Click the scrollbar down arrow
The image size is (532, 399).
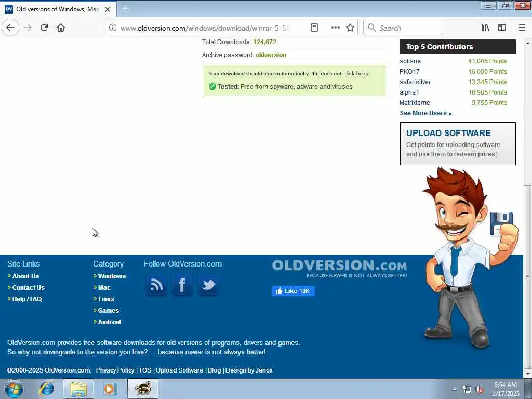(x=527, y=374)
